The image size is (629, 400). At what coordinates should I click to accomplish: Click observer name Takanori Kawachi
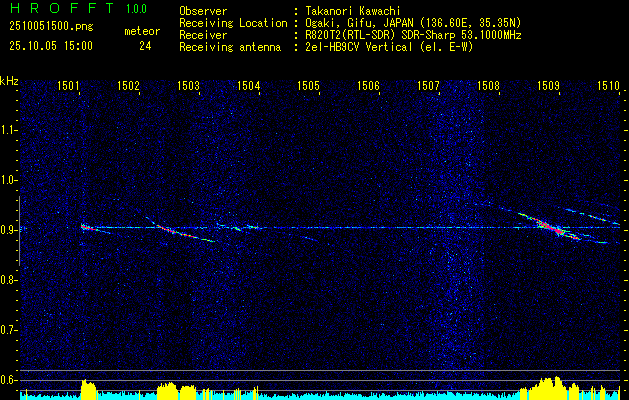click(x=353, y=11)
